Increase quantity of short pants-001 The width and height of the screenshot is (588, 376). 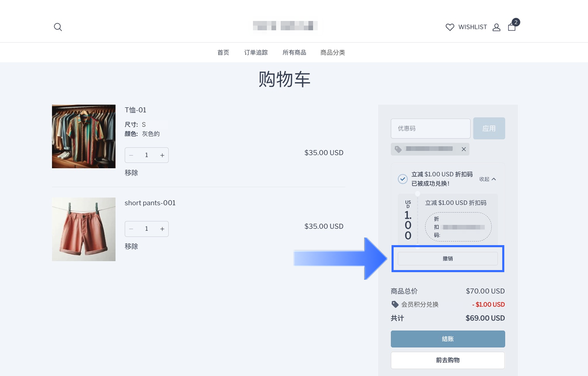click(162, 229)
